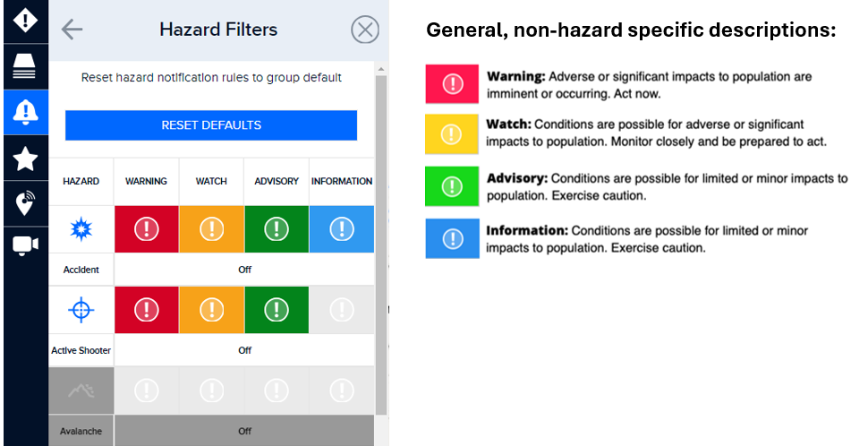
Task: Enable Active Shooter Information notification
Action: click(342, 310)
